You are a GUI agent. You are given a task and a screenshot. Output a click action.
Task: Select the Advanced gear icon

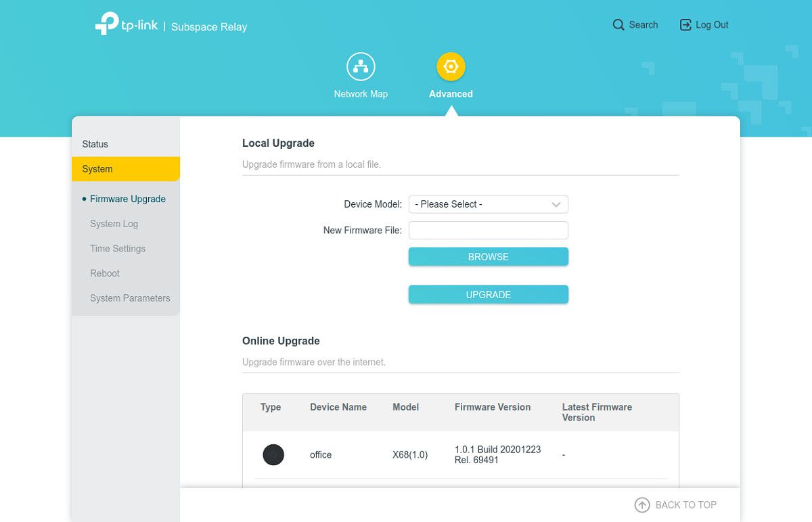451,67
